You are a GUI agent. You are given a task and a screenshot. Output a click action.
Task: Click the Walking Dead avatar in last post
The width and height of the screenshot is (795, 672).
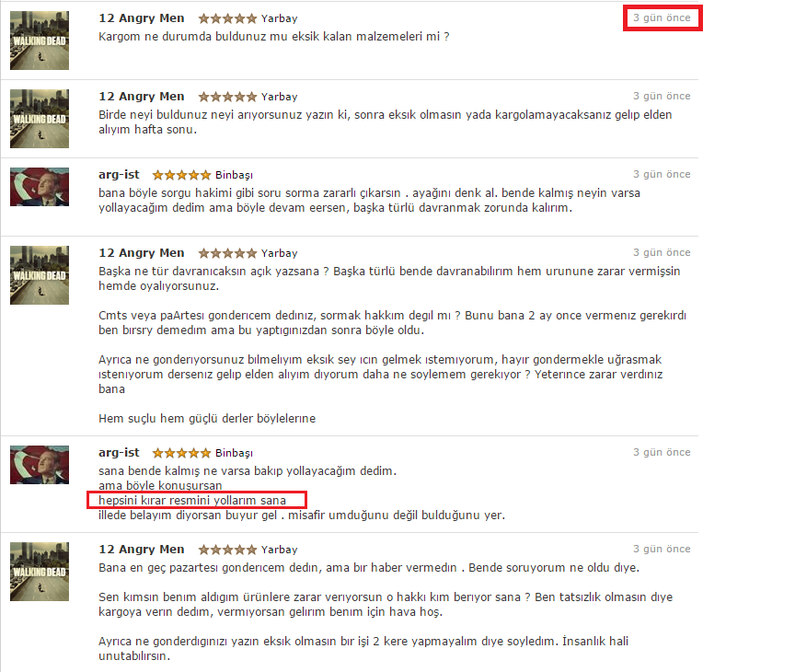40,572
